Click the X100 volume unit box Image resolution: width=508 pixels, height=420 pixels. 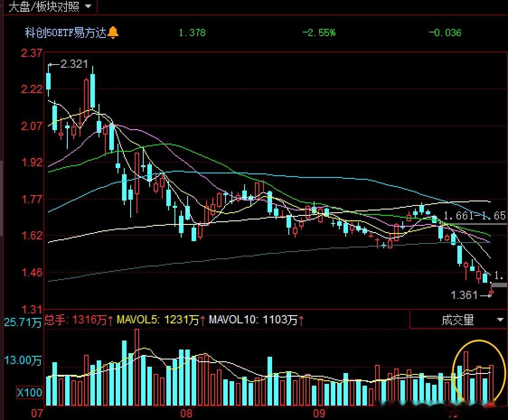[x=29, y=393]
